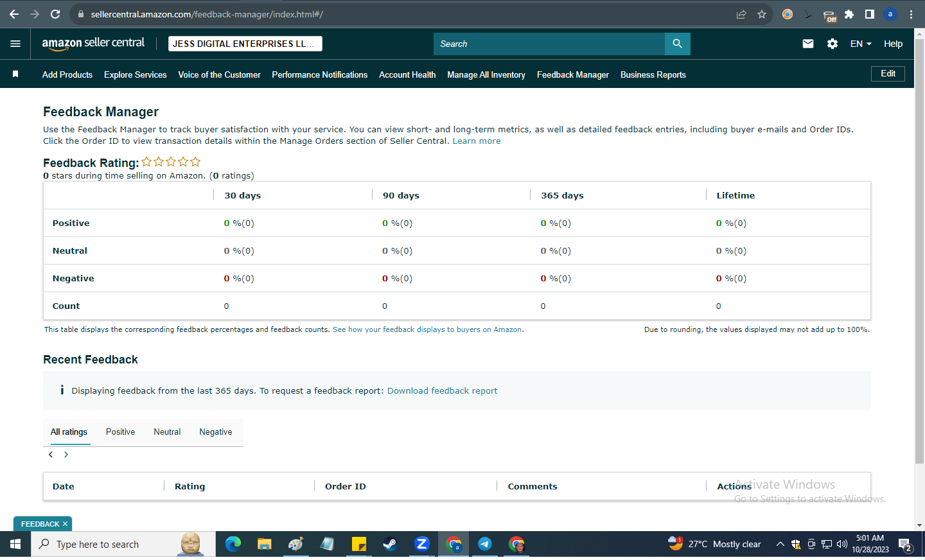Open Telegram from the taskbar
This screenshot has width=925, height=560.
pyautogui.click(x=485, y=545)
